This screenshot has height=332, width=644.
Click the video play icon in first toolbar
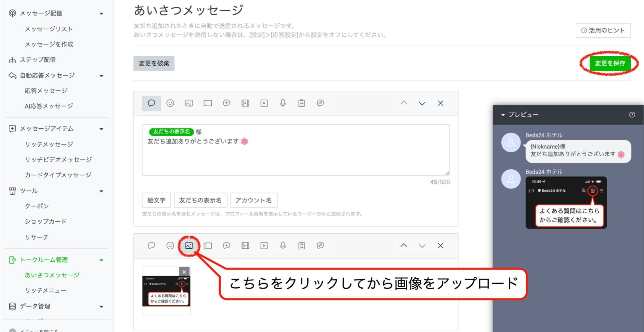264,103
